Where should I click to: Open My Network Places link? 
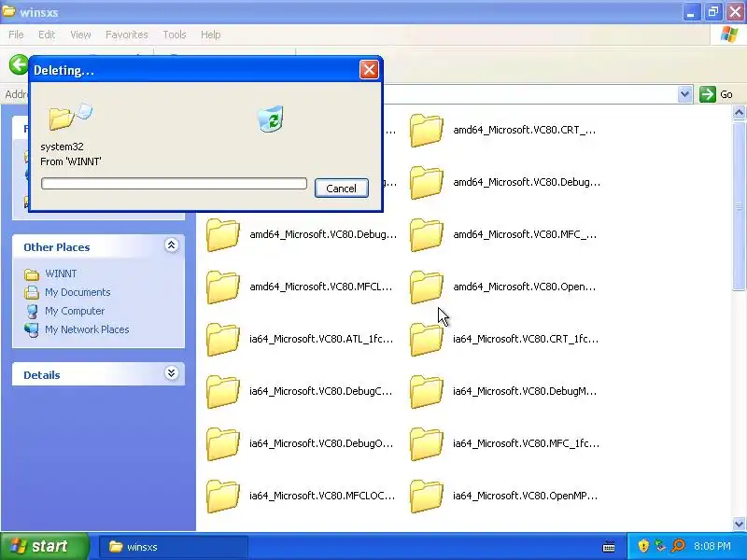[87, 329]
